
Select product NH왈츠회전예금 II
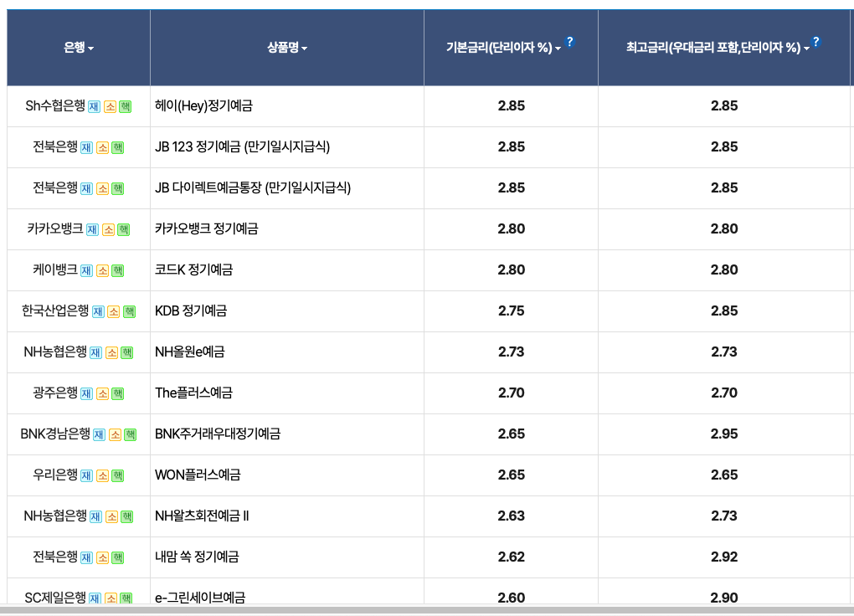pos(202,516)
